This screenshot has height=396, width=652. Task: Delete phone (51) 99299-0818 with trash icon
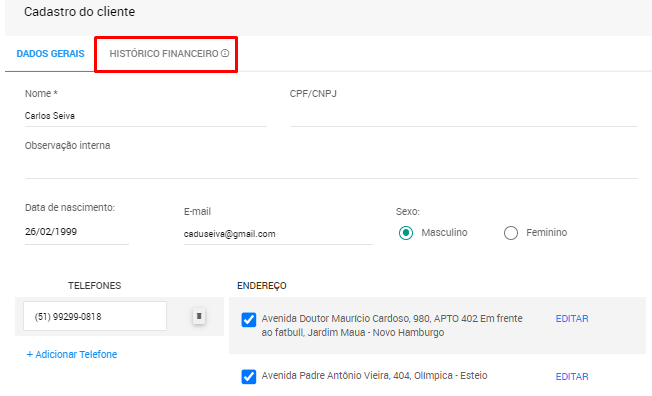click(x=199, y=316)
